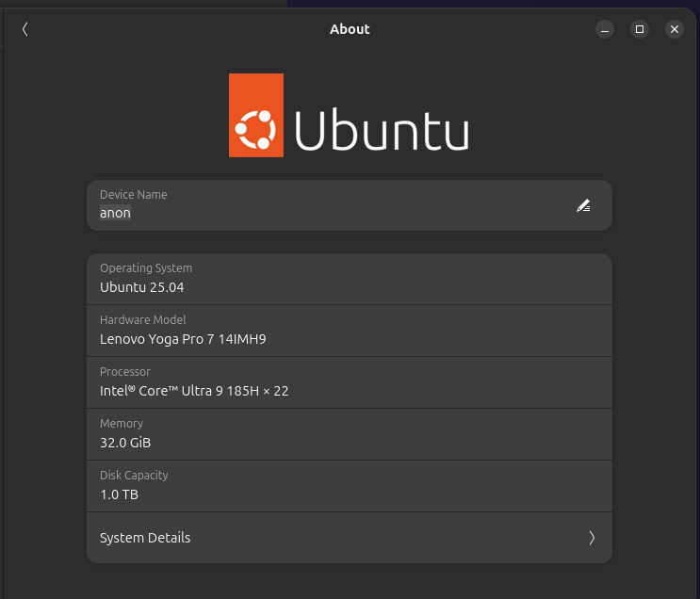This screenshot has height=599, width=700.
Task: Click the Disk Capacity label
Action: pos(134,476)
